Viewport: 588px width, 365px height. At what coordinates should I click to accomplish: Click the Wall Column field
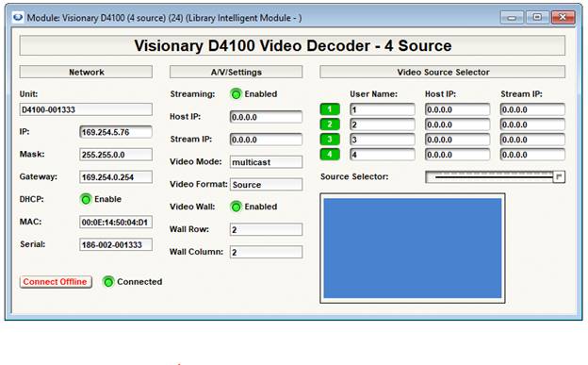266,252
